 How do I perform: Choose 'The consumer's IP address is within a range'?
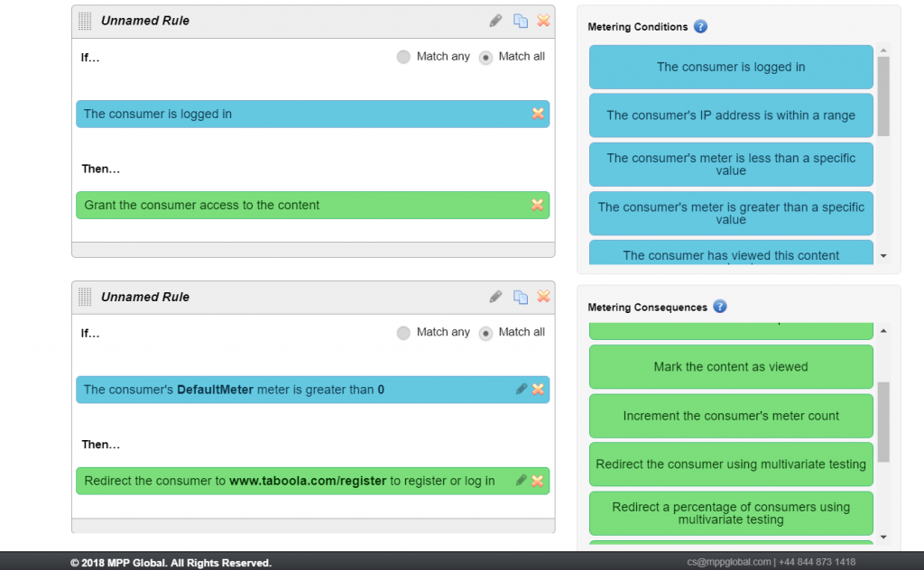click(x=731, y=115)
